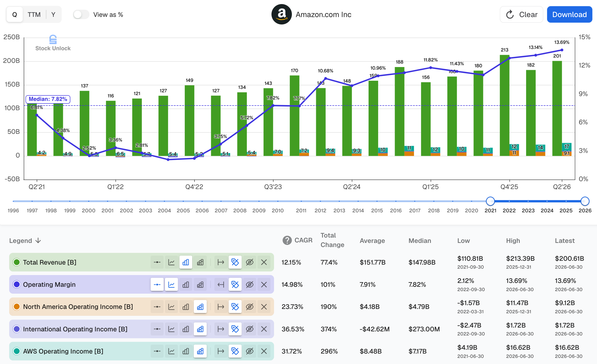Set Operating Margin to line chart type
This screenshot has height=364, width=597.
(171, 284)
